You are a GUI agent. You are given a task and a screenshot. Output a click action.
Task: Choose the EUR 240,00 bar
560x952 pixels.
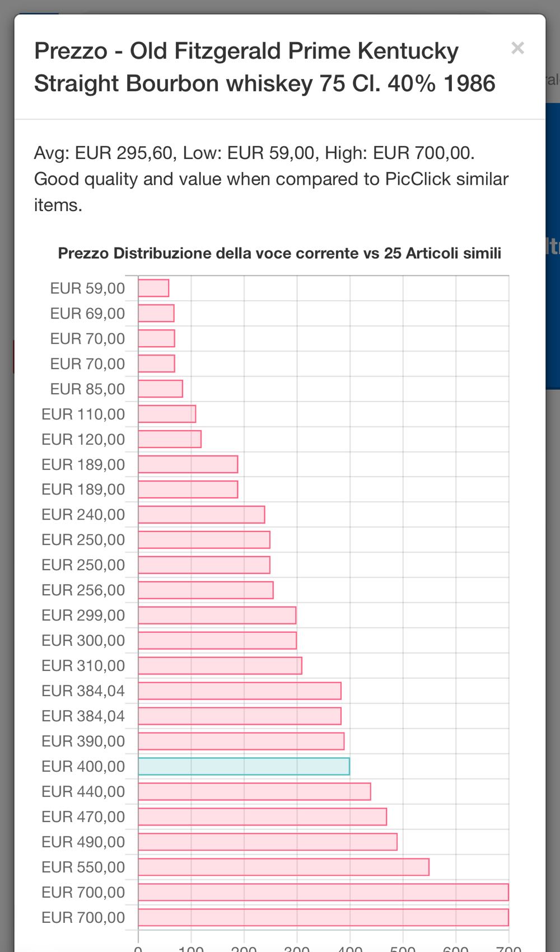pyautogui.click(x=202, y=514)
